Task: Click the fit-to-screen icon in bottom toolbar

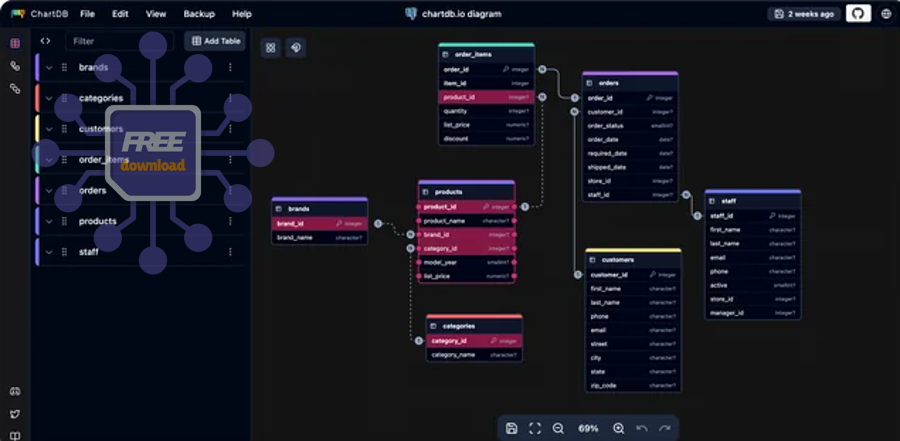Action: (x=535, y=428)
